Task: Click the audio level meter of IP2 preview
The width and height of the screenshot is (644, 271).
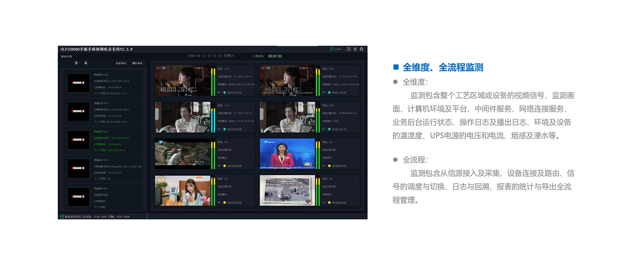Action: [x=318, y=154]
